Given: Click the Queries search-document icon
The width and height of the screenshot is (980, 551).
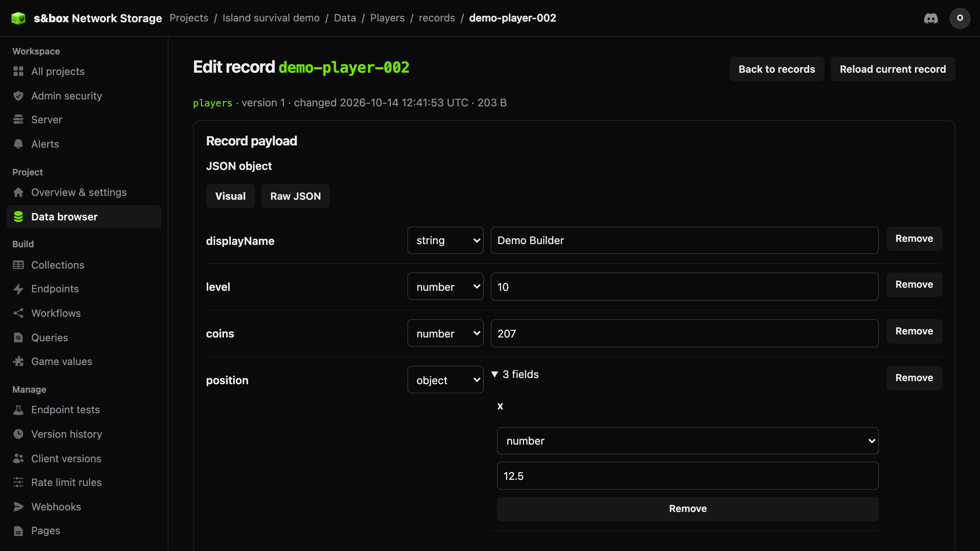Looking at the screenshot, I should pyautogui.click(x=18, y=337).
